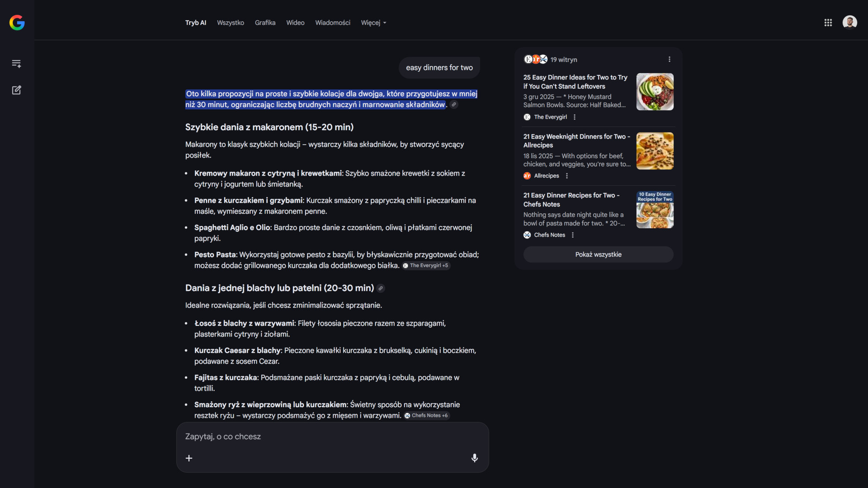Viewport: 868px width, 488px height.
Task: Open '21 Easy Weeknight Dinners for Two' link
Action: click(576, 141)
